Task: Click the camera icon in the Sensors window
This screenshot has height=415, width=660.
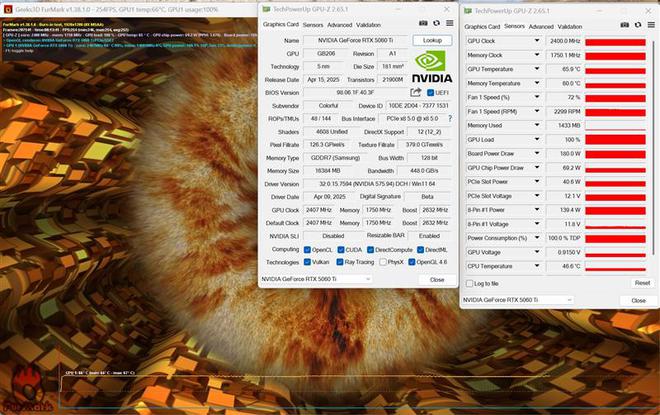Action: click(625, 27)
